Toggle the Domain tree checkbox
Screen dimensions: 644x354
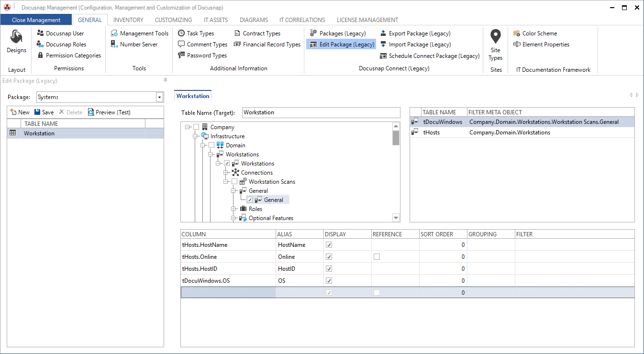211,145
